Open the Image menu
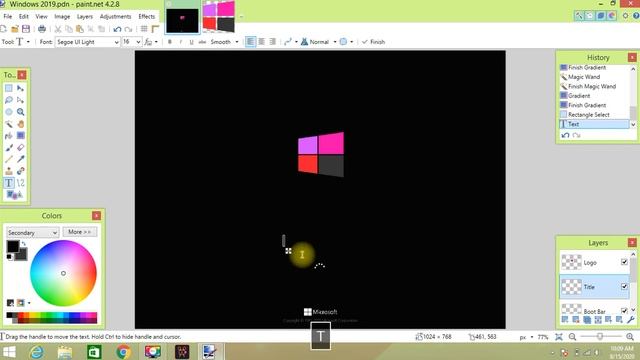Image resolution: width=640 pixels, height=360 pixels. pyautogui.click(x=62, y=16)
